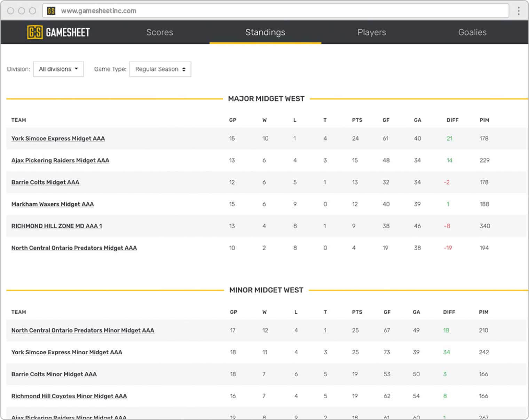Open the Division dropdown showing All divisions
The image size is (529, 420).
(x=58, y=69)
